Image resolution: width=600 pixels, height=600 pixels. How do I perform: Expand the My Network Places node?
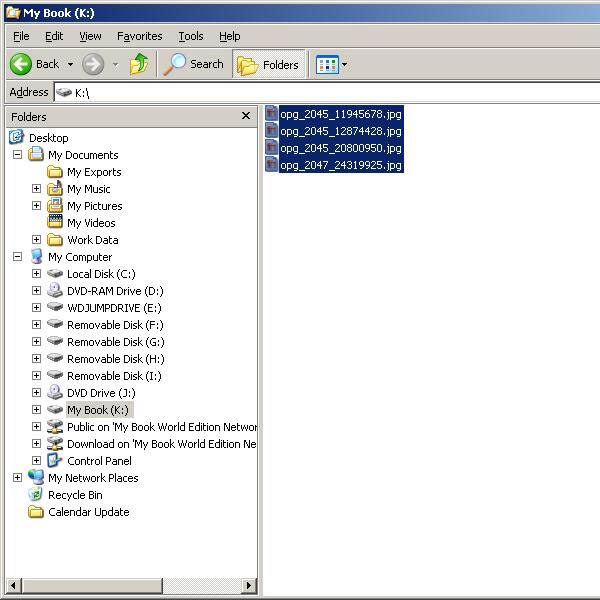coord(17,478)
